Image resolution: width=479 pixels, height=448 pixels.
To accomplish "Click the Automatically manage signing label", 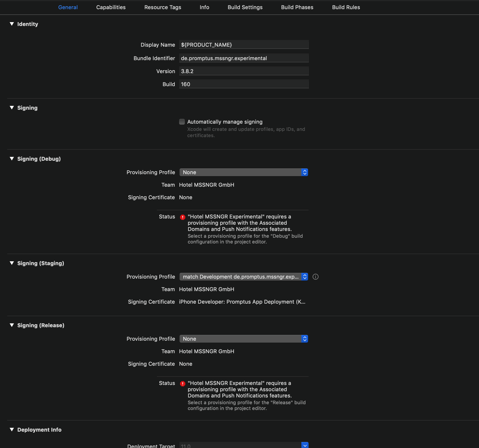I will [225, 122].
